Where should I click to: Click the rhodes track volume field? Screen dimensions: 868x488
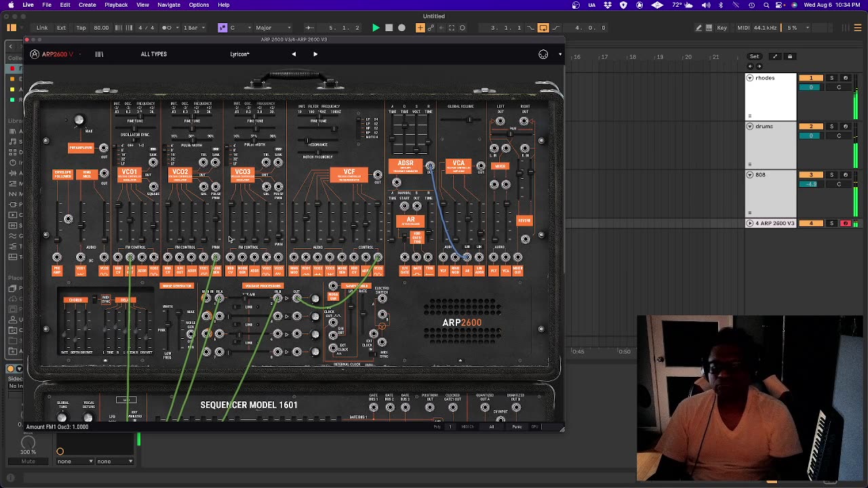(811, 87)
